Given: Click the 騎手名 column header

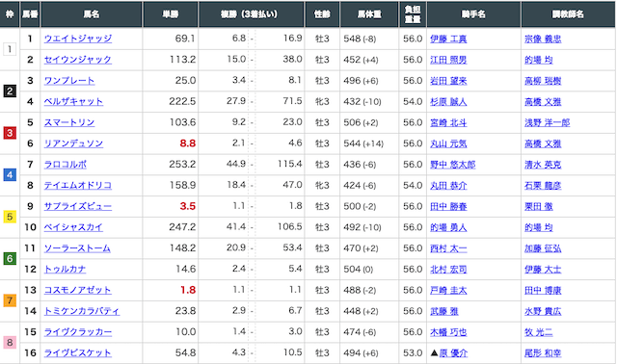Looking at the screenshot, I should tap(473, 14).
